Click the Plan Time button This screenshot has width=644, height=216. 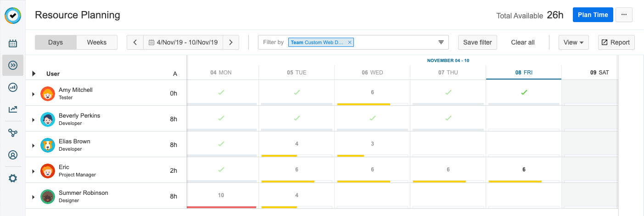click(x=593, y=15)
